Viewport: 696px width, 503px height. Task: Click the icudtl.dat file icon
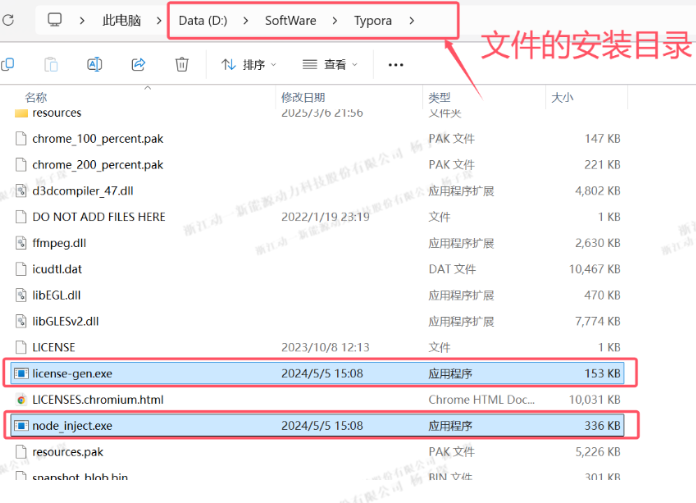pyautogui.click(x=21, y=269)
